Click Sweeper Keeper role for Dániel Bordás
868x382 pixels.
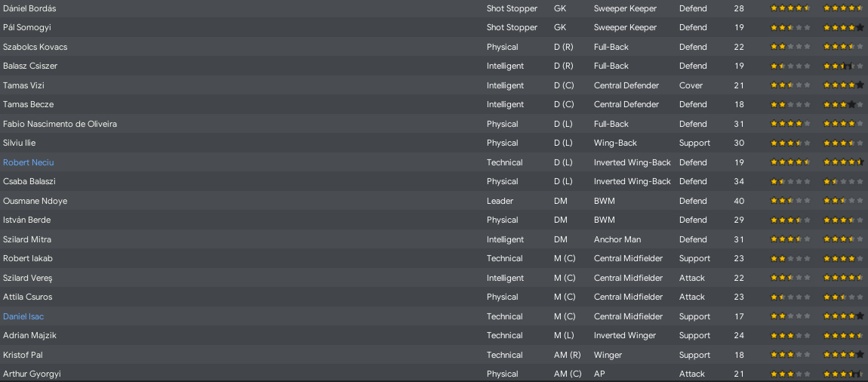(625, 8)
